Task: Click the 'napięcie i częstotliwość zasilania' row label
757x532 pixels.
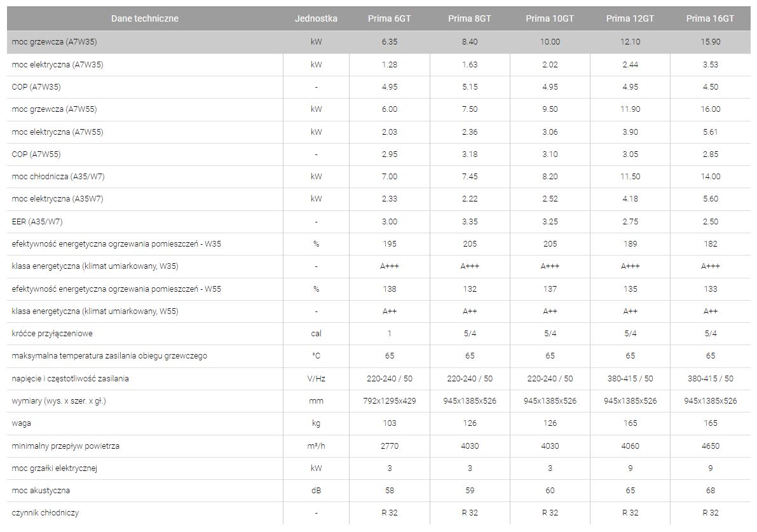Action: [70, 379]
